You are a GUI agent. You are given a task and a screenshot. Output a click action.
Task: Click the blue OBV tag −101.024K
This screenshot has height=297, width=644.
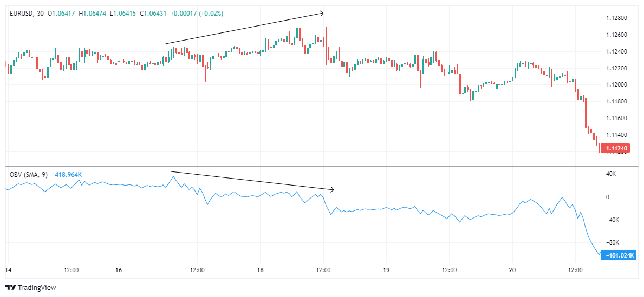[618, 255]
